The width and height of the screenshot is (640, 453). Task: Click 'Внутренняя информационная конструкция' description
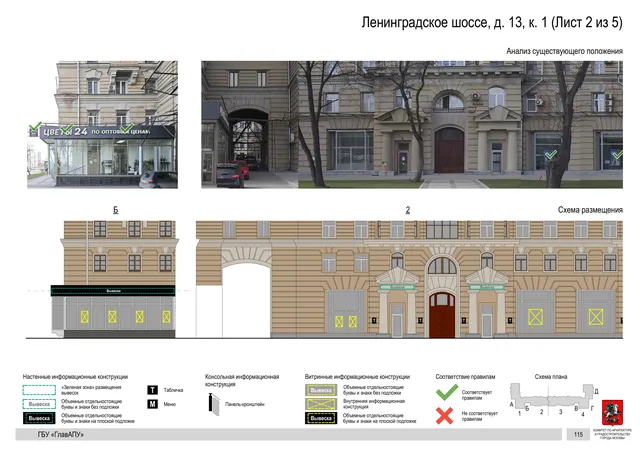(373, 404)
